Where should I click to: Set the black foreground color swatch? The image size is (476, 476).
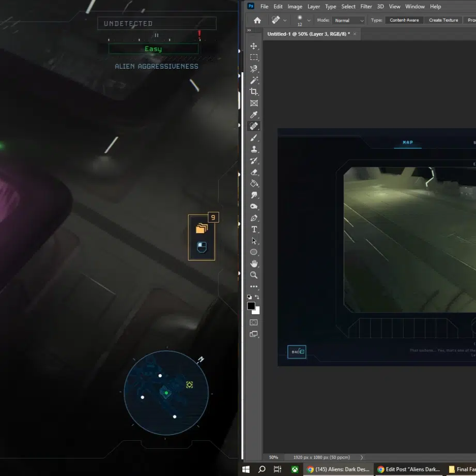pos(251,305)
